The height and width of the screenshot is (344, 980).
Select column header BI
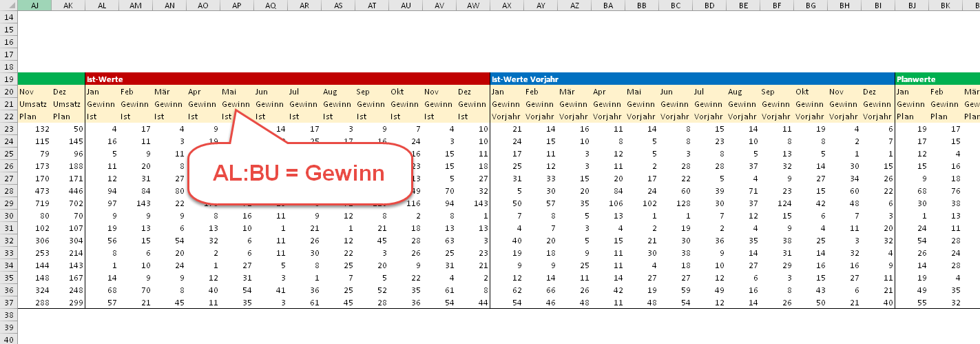[x=877, y=6]
